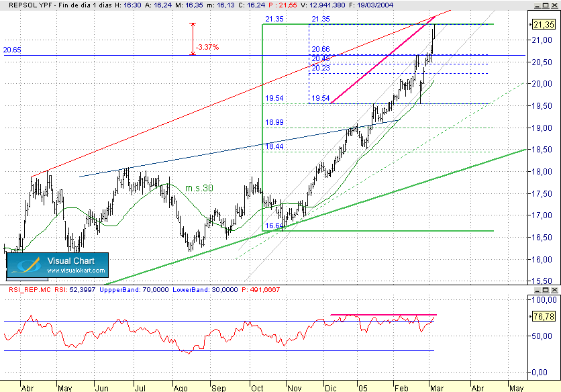561x392 pixels.
Task: Click the "H: 16:30" time value
Action: pos(128,5)
